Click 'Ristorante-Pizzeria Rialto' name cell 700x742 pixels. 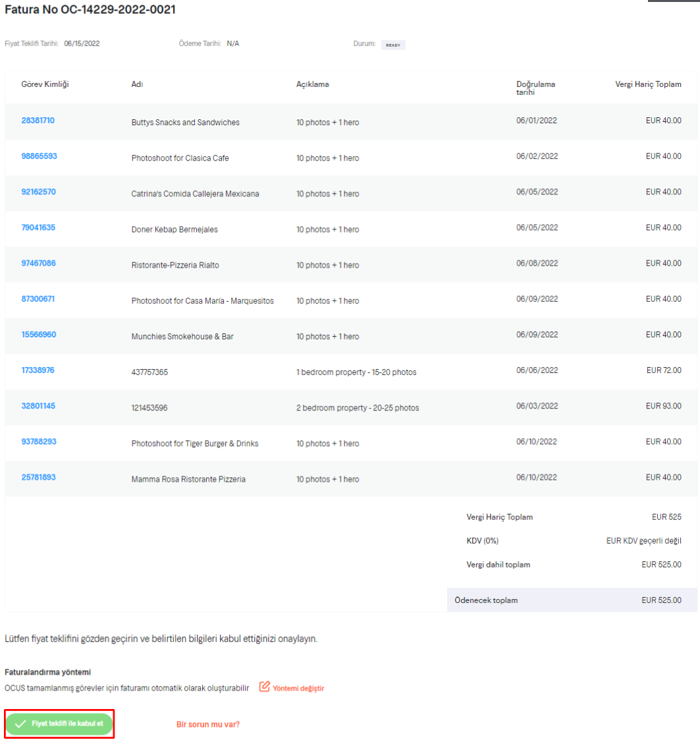click(x=175, y=265)
